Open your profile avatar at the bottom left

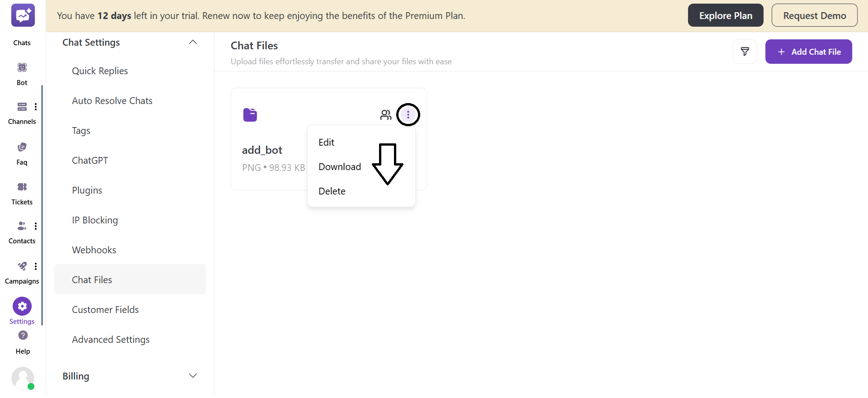click(23, 378)
